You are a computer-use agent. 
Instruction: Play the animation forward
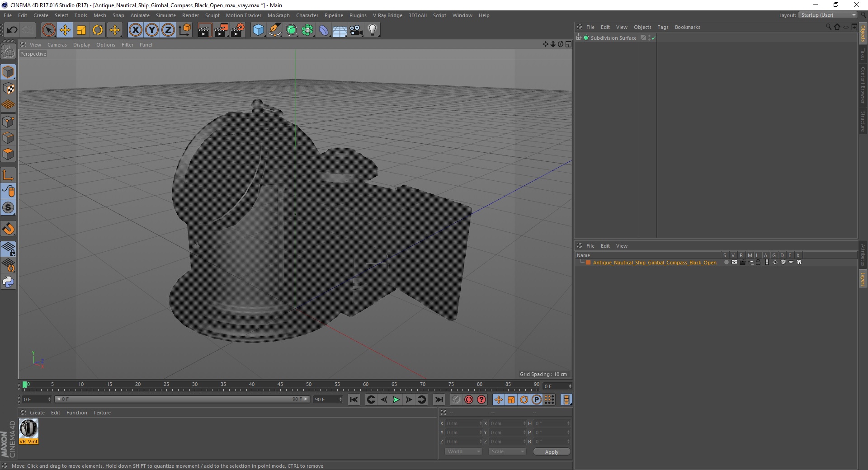pyautogui.click(x=396, y=399)
